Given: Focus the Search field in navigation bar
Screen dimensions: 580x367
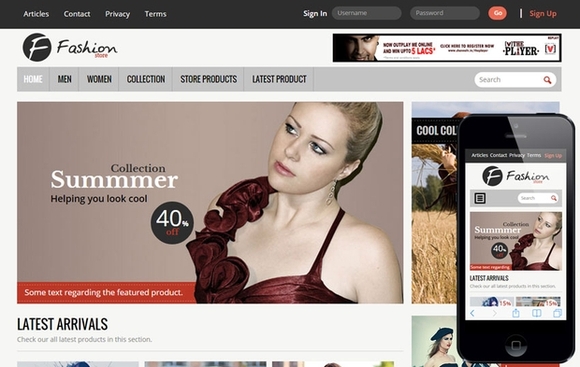Looking at the screenshot, I should 515,80.
